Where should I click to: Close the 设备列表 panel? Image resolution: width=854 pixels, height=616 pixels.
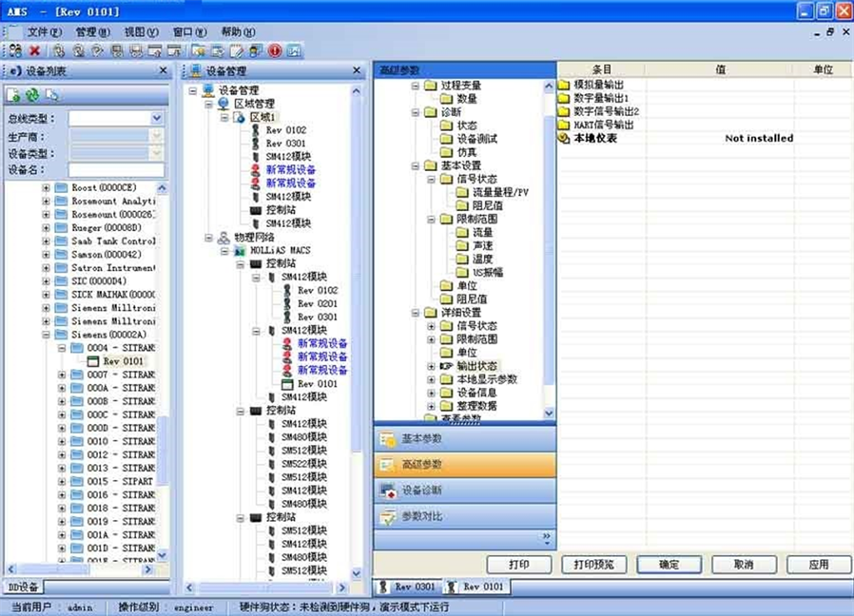tap(164, 71)
